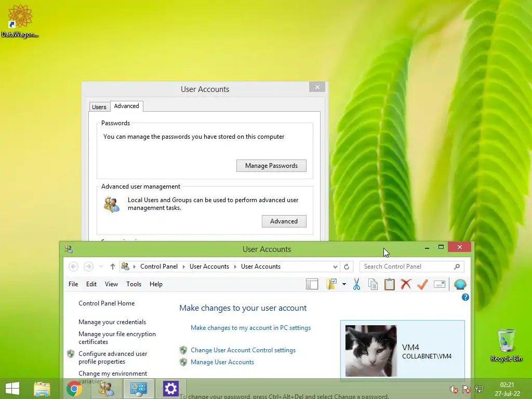Viewport: 532px width, 399px height.
Task: Click the scissors Cut icon
Action: pyautogui.click(x=356, y=284)
